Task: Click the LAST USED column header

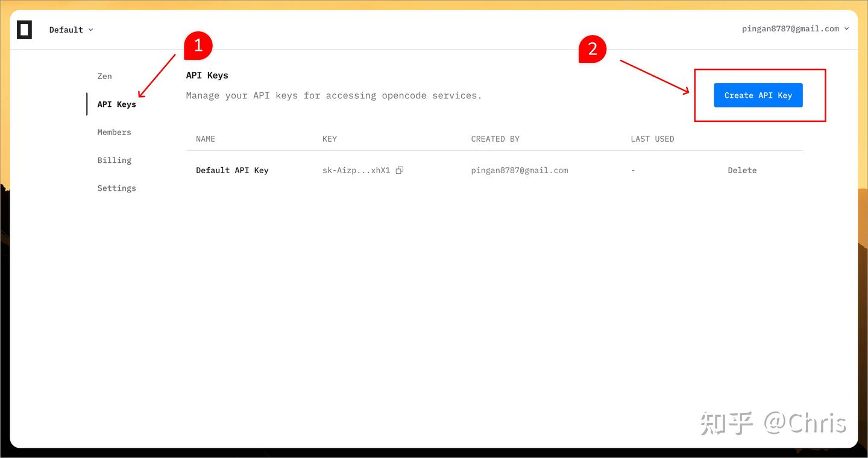Action: pyautogui.click(x=652, y=139)
